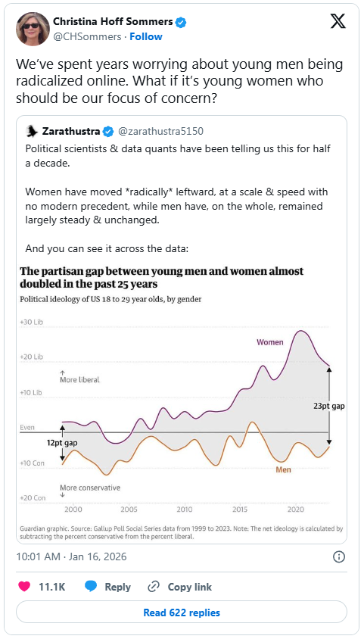The image size is (364, 639).
Task: Open the @CHSommers handle link
Action: coord(87,36)
